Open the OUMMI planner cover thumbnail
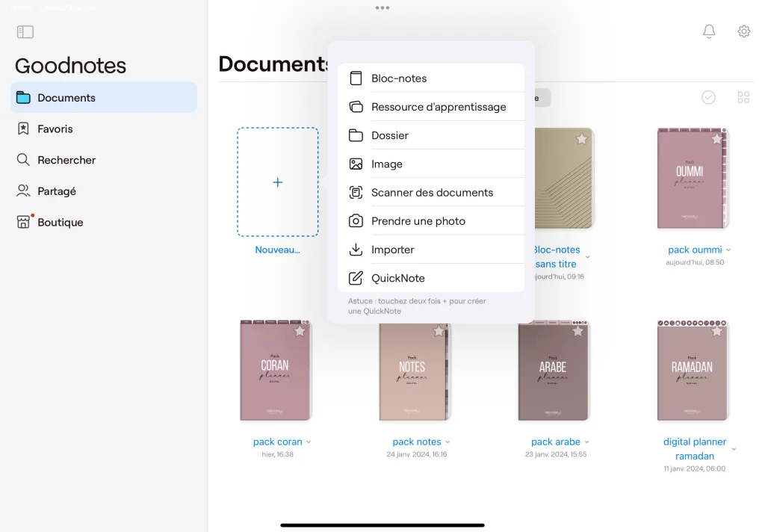Screen dimensions: 765x532 (x=693, y=178)
